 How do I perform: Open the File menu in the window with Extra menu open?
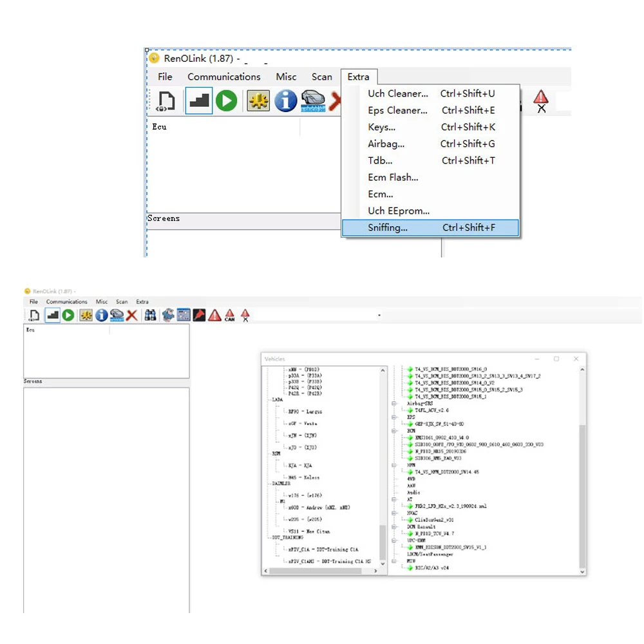(165, 77)
